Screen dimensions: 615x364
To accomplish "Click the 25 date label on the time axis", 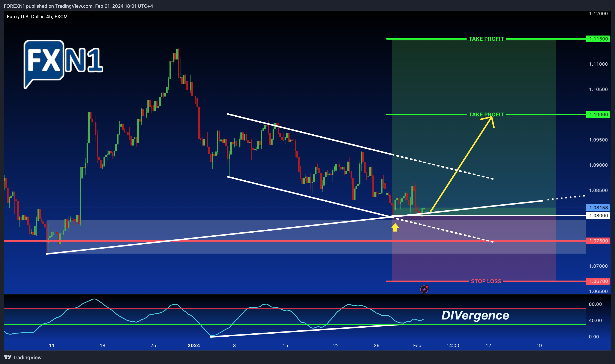I will [153, 345].
